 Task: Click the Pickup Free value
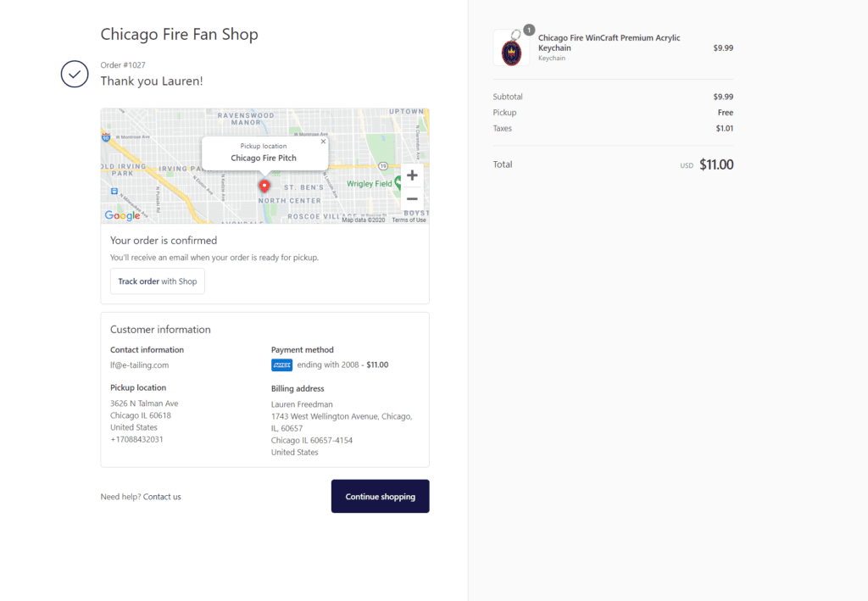point(726,113)
